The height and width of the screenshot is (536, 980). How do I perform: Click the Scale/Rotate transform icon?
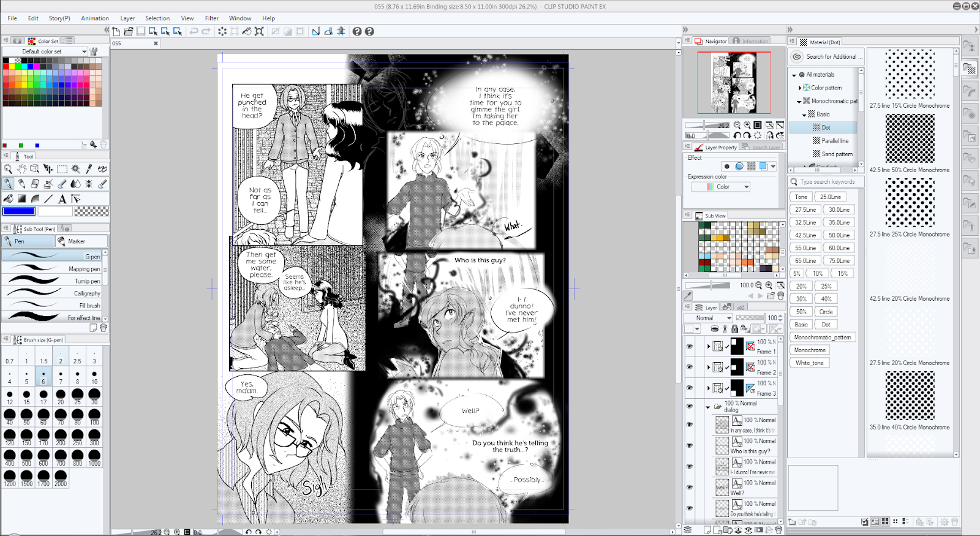pyautogui.click(x=259, y=31)
